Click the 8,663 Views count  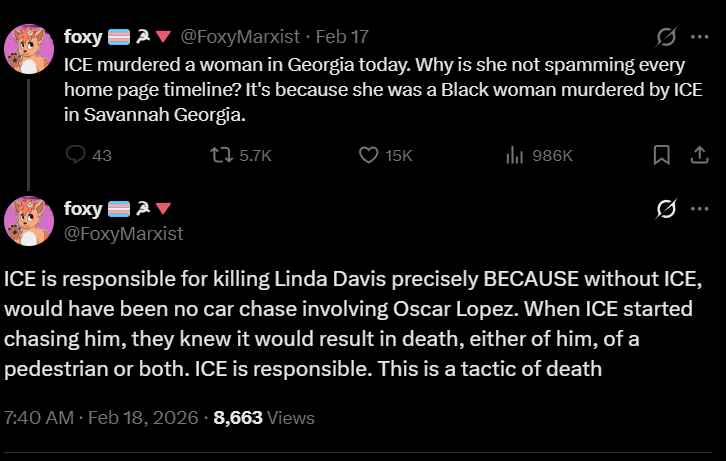264,417
